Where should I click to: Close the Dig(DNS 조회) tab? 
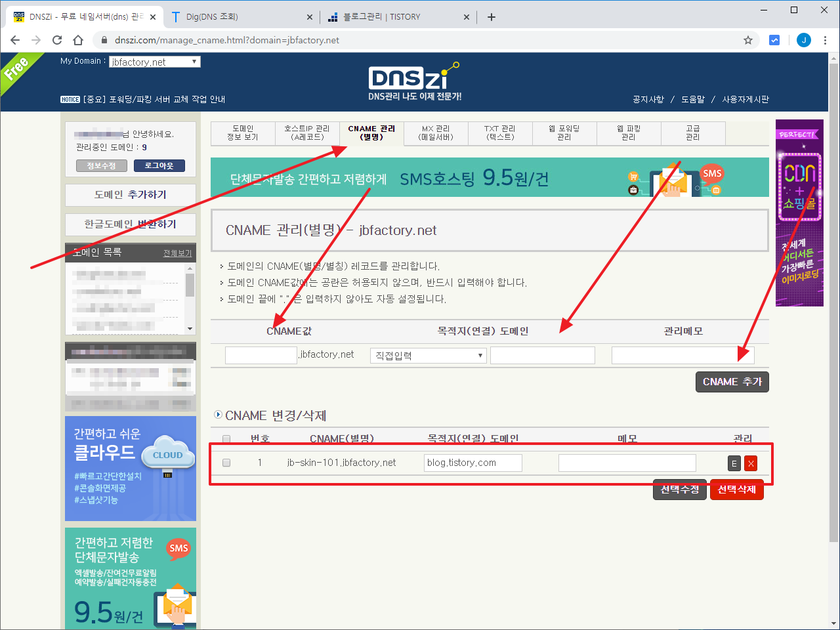(310, 17)
